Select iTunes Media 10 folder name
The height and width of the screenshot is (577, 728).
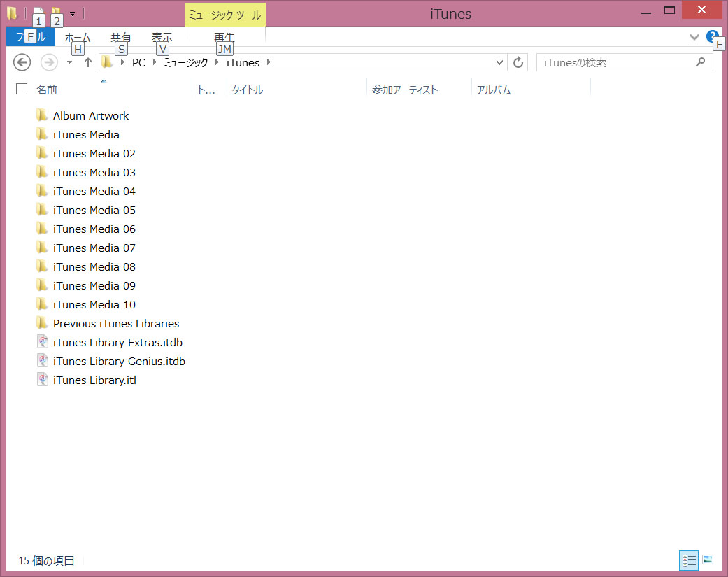94,304
